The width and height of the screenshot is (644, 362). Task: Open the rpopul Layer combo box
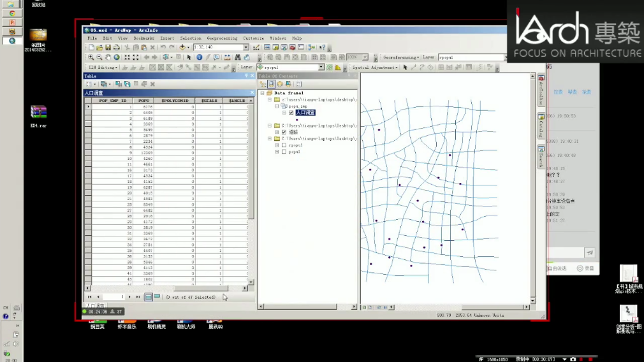pos(291,68)
